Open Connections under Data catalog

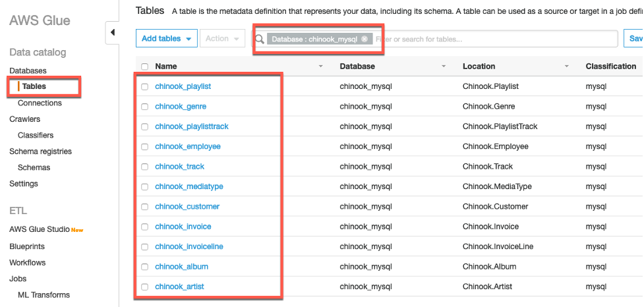pos(40,103)
